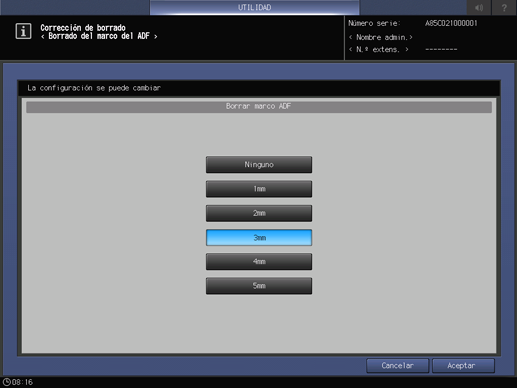Choose the 2mm erase width
The height and width of the screenshot is (388, 517).
259,213
